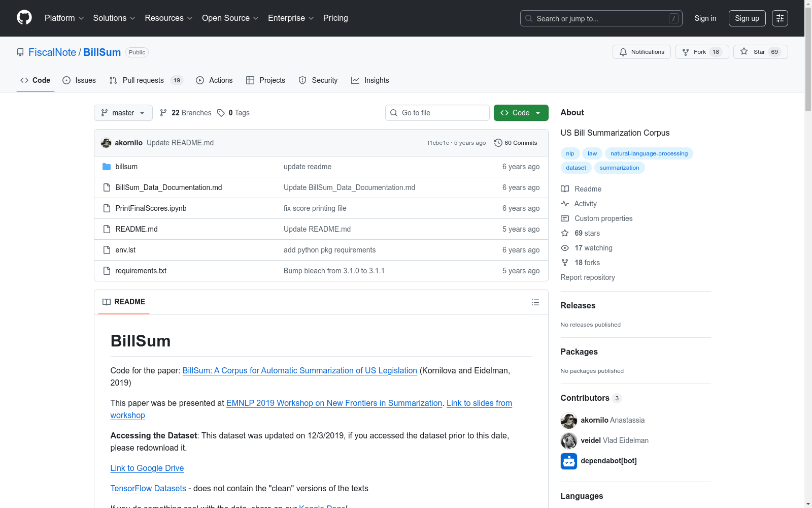Open the Pricing page

tap(335, 18)
